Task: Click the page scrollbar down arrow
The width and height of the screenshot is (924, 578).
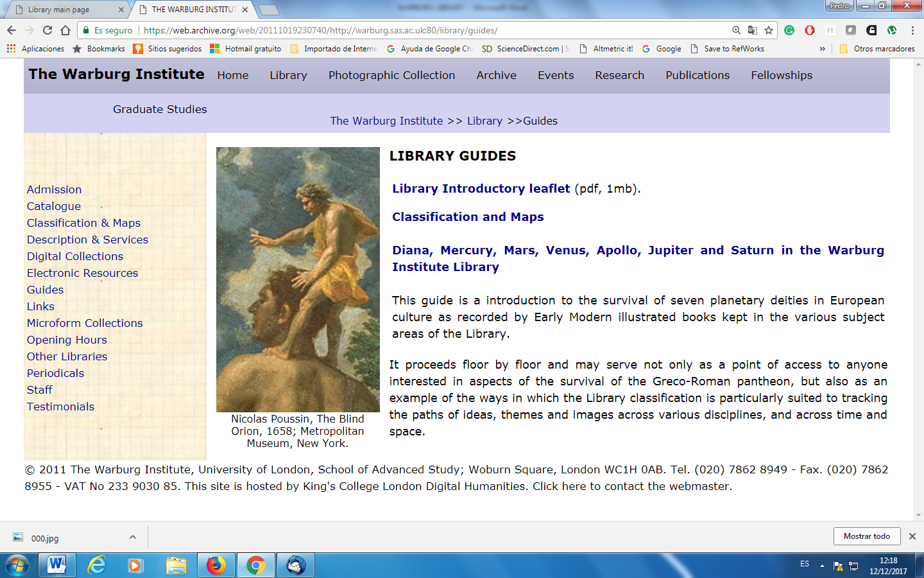Action: [x=919, y=516]
